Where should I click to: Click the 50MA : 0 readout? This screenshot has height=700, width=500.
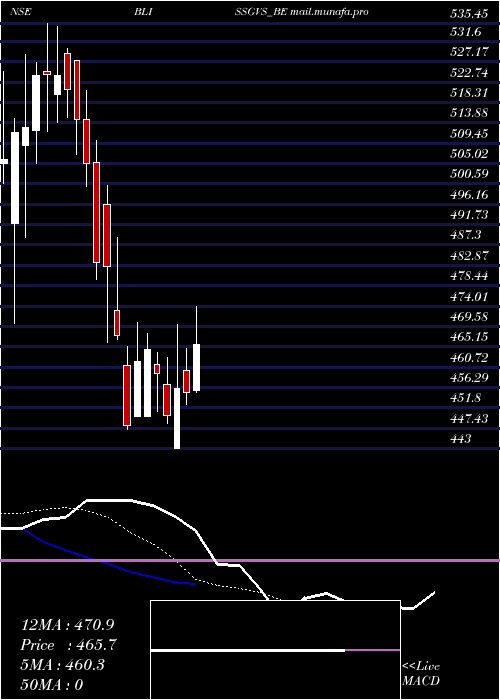52,684
